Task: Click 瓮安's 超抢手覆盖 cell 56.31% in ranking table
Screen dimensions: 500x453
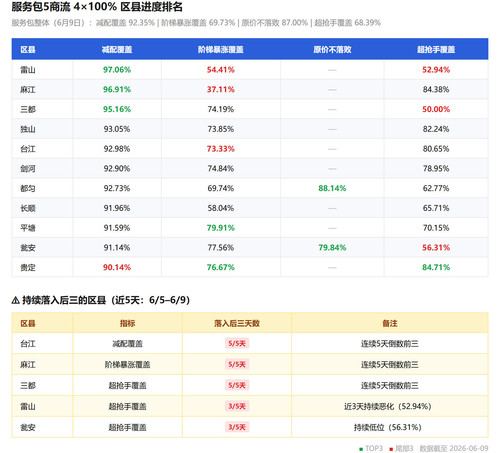Action: tap(436, 248)
